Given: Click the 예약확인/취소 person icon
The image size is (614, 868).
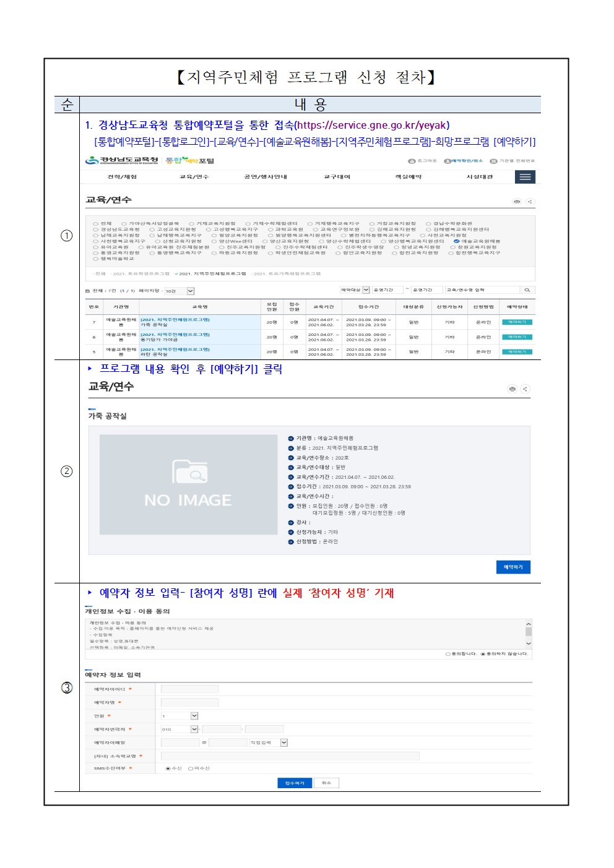Looking at the screenshot, I should [x=447, y=161].
